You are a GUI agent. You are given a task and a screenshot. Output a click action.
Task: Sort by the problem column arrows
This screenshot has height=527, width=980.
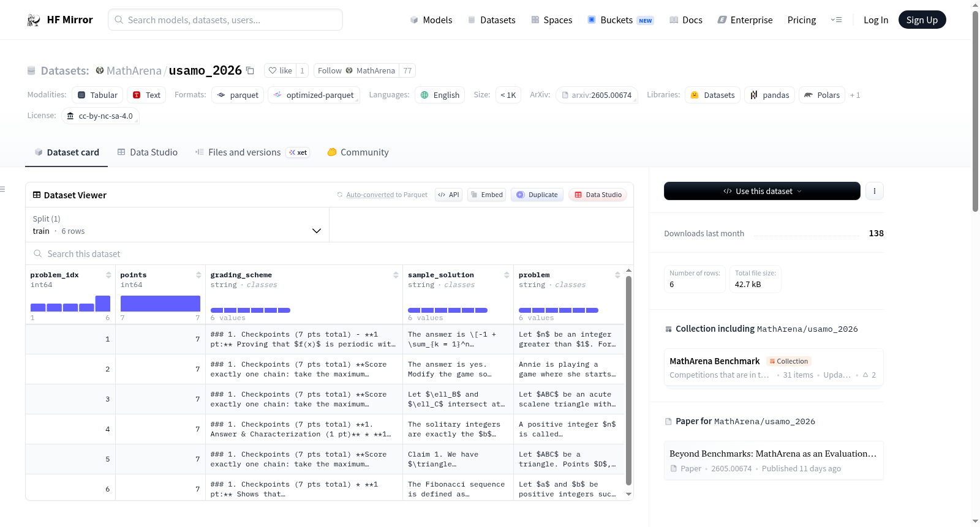coord(617,275)
